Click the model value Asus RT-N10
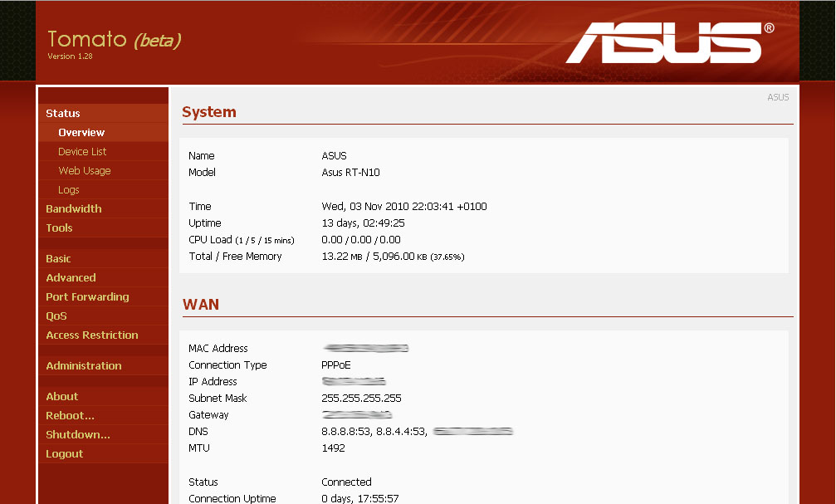 (x=351, y=172)
